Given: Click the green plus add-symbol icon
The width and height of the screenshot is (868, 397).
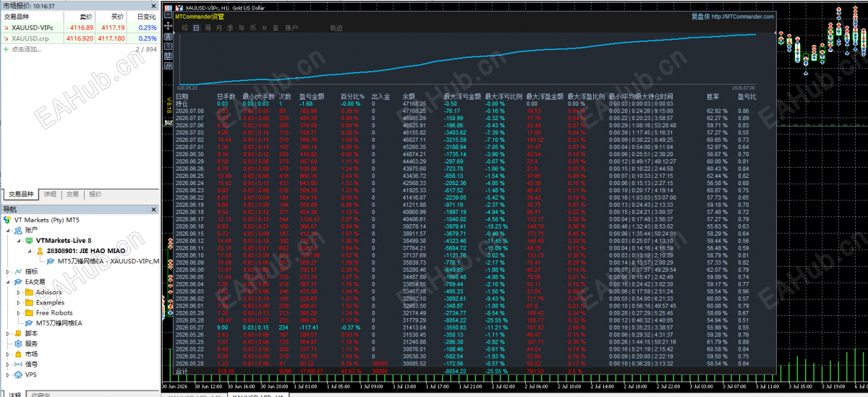Looking at the screenshot, I should coord(6,49).
